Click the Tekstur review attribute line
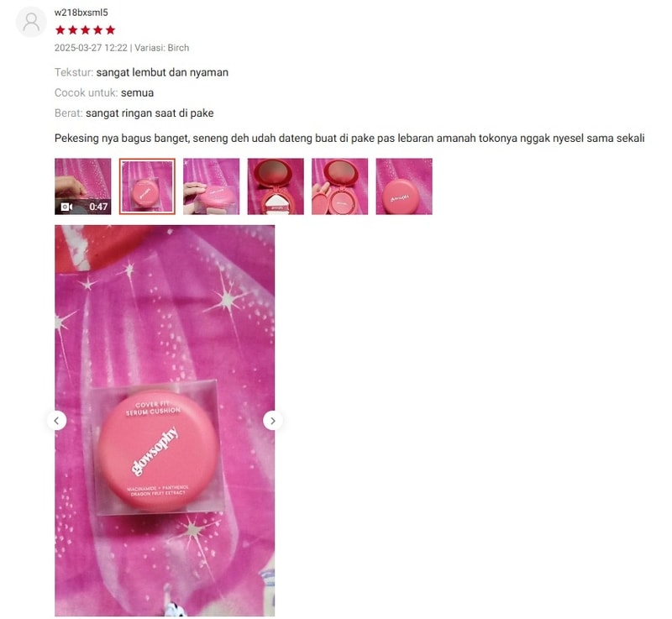 click(141, 72)
